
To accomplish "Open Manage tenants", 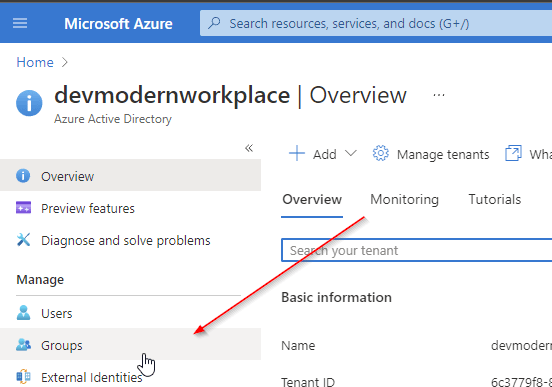I will (x=443, y=154).
